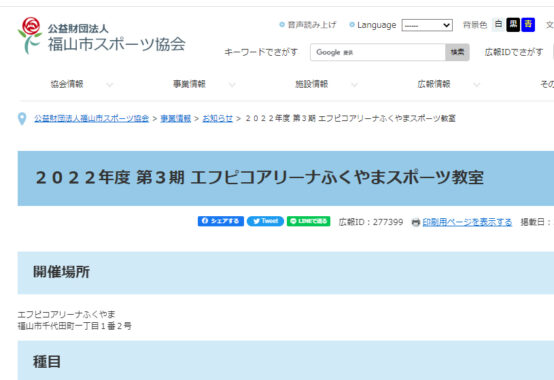
Task: Switch background color to black 黒
Action: [513, 25]
